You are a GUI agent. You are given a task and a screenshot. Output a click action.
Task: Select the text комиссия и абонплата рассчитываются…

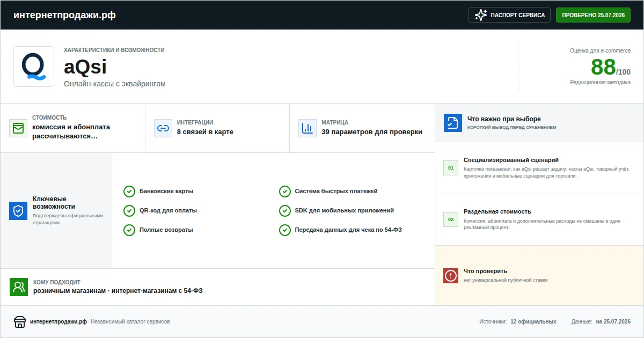71,131
